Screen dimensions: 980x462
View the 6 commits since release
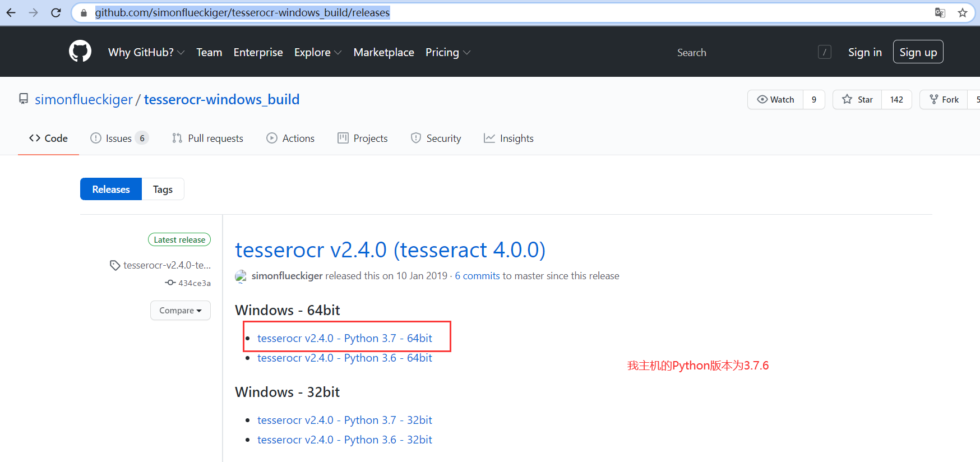[477, 276]
